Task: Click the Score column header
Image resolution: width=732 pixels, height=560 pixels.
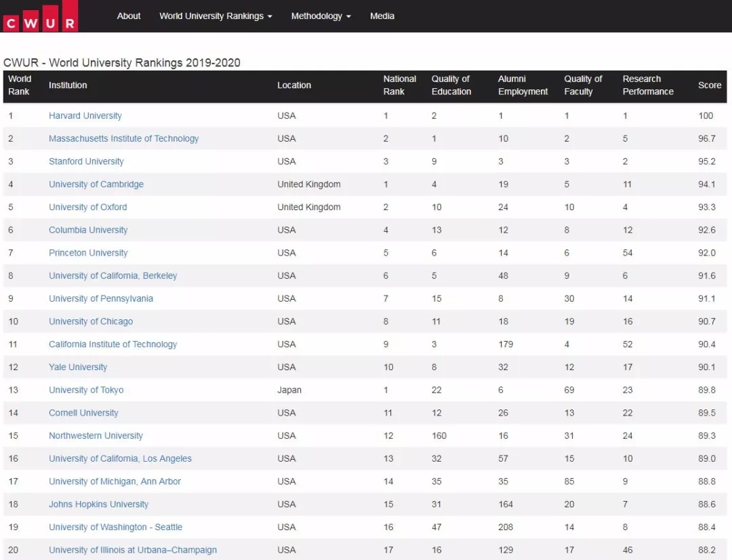Action: tap(710, 85)
